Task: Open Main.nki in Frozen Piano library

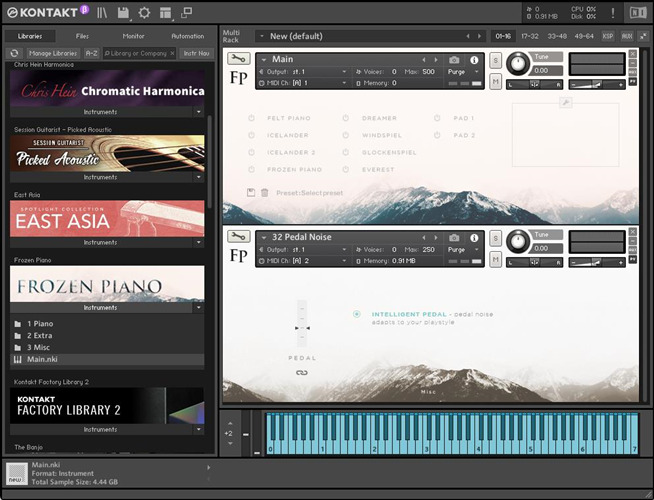Action: [x=42, y=359]
